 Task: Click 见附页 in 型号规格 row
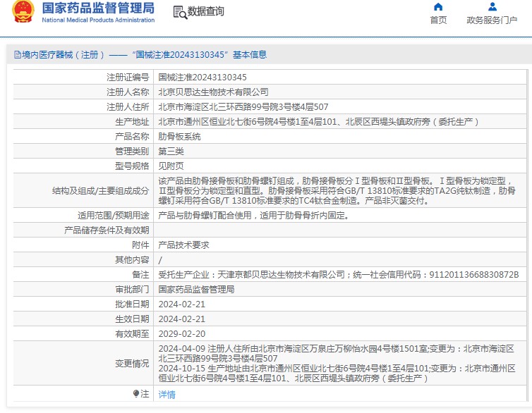coord(171,166)
